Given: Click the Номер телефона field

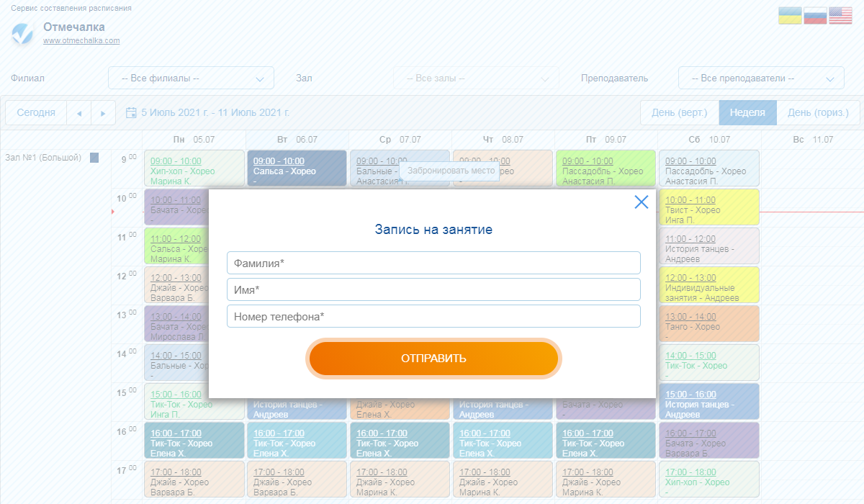Looking at the screenshot, I should (x=433, y=316).
